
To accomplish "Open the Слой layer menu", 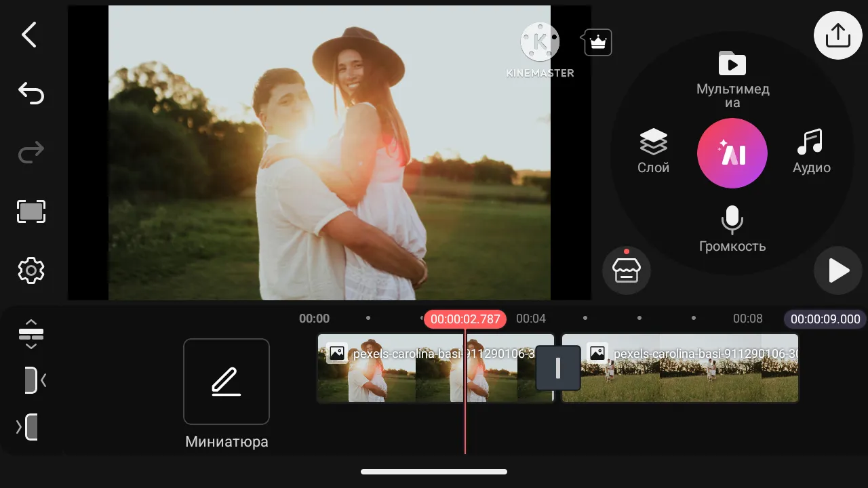I will pyautogui.click(x=652, y=149).
